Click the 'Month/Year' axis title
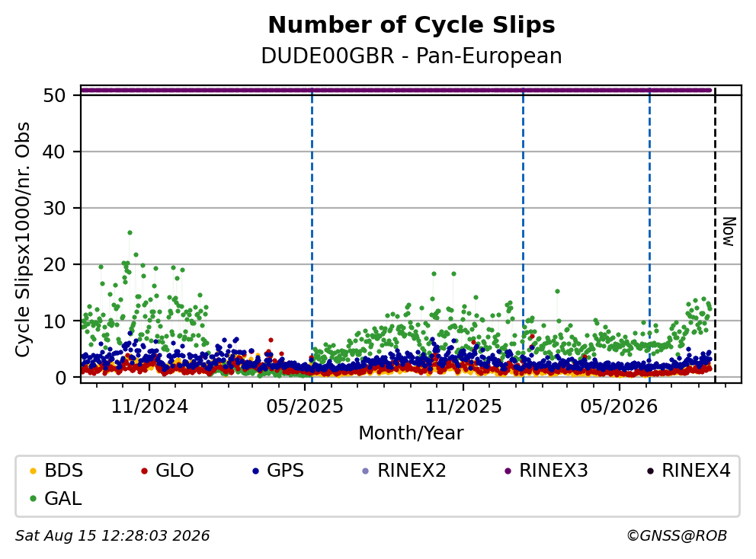Viewport: 756px width, 559px height. pyautogui.click(x=411, y=433)
